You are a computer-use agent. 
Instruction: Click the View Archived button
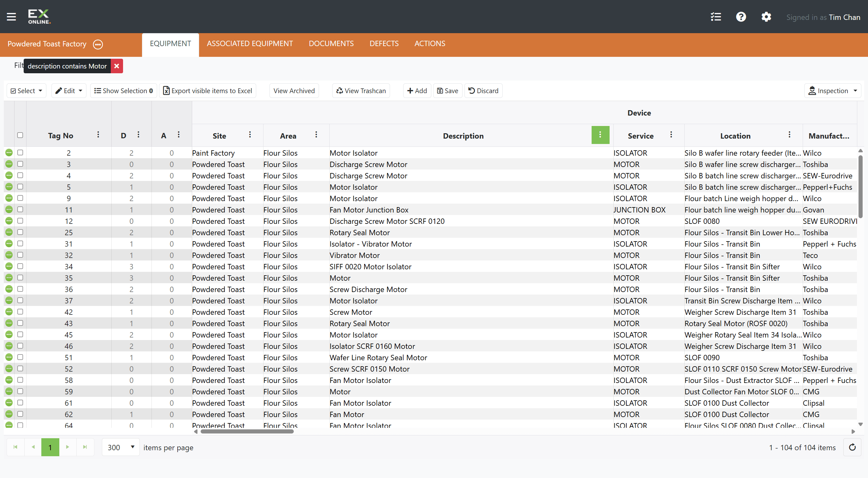click(294, 91)
